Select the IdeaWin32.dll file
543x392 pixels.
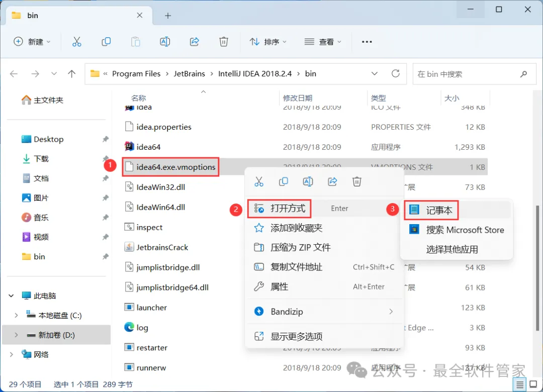[x=155, y=187]
